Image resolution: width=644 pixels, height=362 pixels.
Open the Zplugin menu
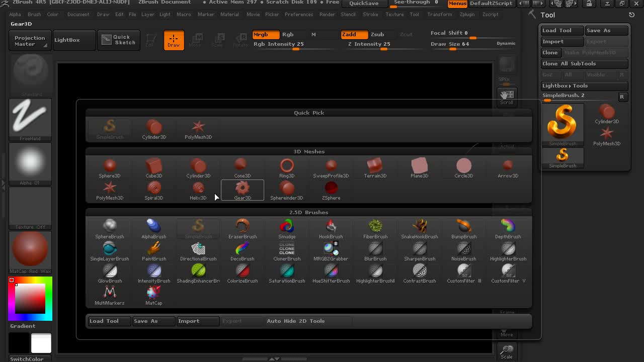click(x=467, y=15)
